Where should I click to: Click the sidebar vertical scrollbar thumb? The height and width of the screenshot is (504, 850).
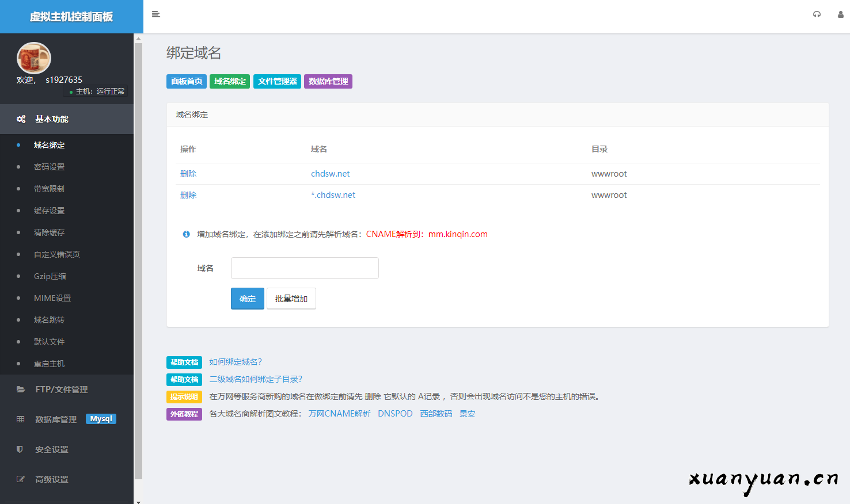coord(138,261)
